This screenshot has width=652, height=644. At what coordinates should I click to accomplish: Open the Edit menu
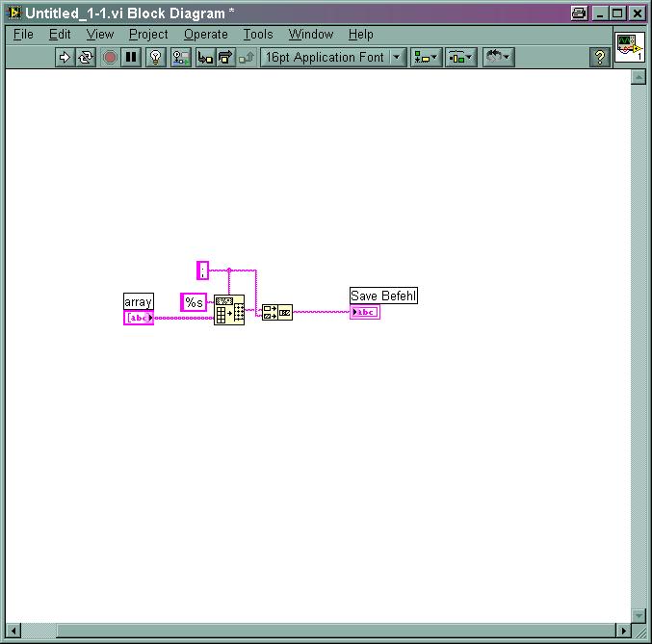(x=60, y=35)
